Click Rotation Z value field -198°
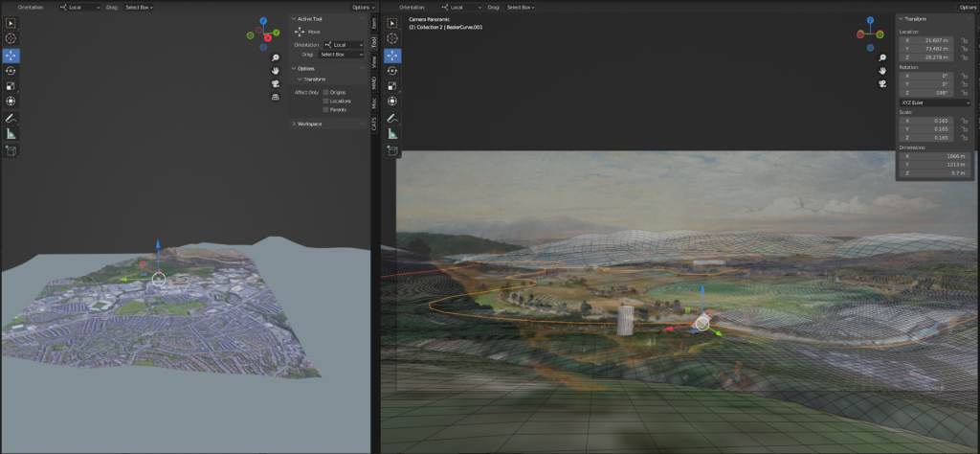Viewport: 980px width, 454px height. point(926,93)
